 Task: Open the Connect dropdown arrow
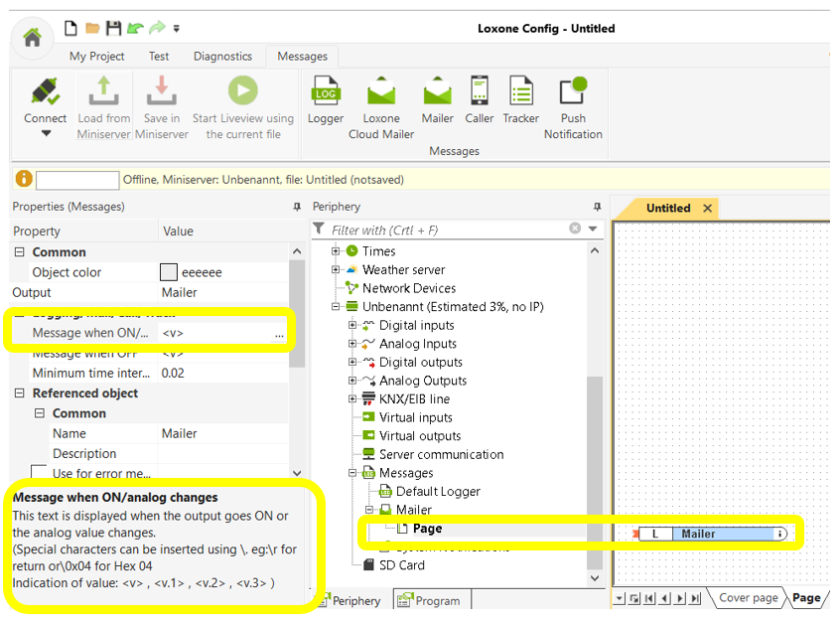[x=46, y=133]
